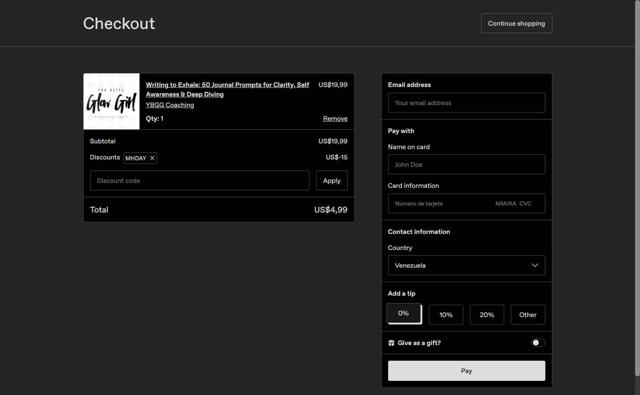Choose the Other tip amount option
The width and height of the screenshot is (640, 395).
coord(528,315)
